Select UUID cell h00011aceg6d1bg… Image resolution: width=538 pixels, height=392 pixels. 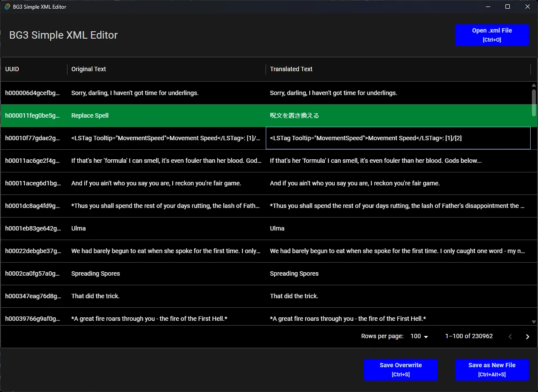pos(34,183)
